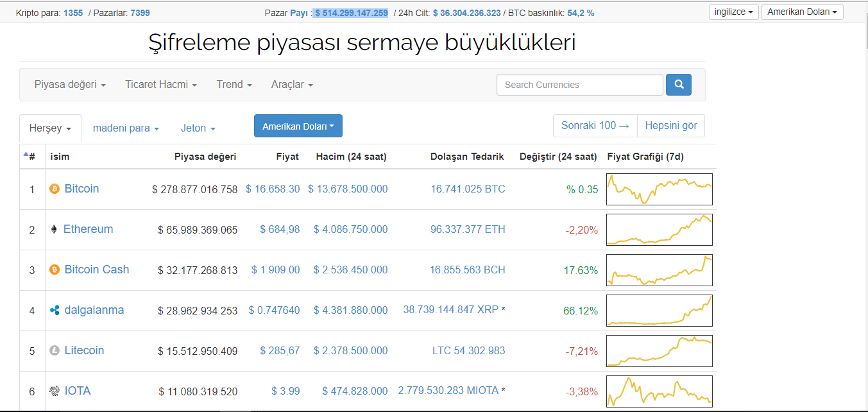868x412 pixels.
Task: Click the Bitcoin Cash logo icon
Action: pos(55,270)
